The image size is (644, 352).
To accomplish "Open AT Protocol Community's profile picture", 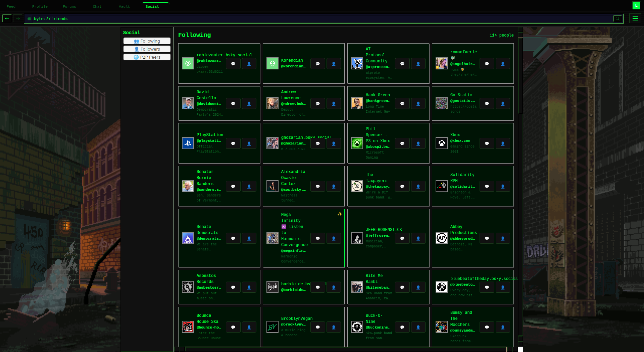I will coord(357,63).
